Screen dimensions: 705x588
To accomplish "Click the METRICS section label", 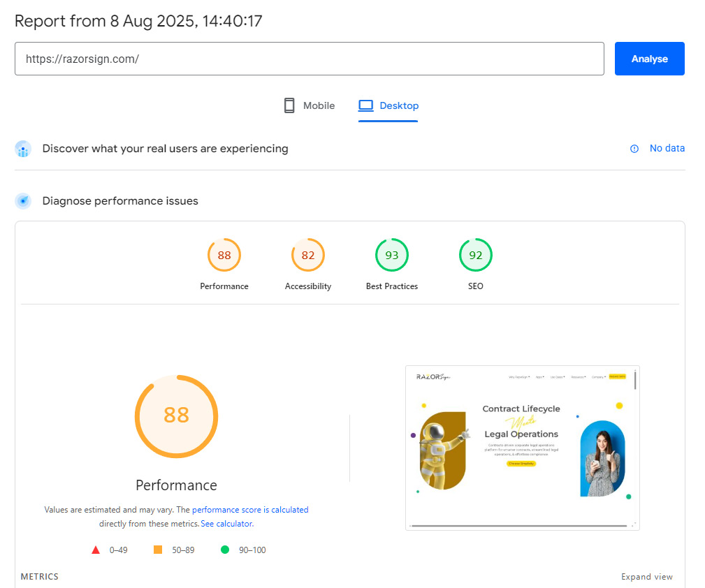I will (x=40, y=577).
